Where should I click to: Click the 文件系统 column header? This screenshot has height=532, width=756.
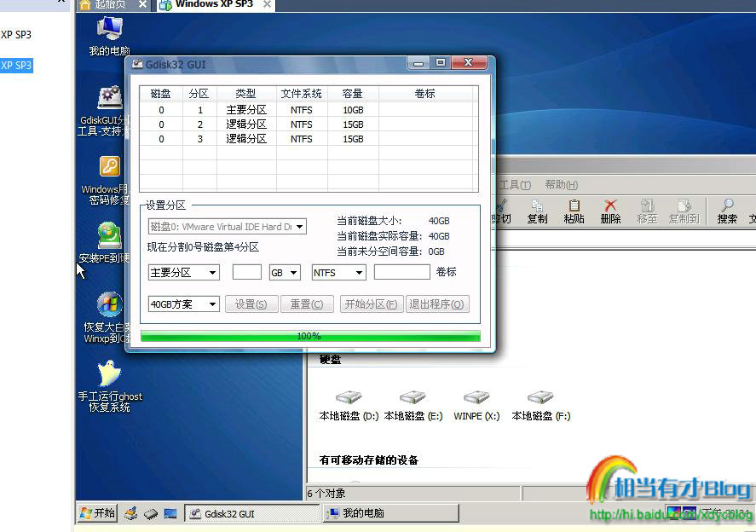(x=302, y=94)
